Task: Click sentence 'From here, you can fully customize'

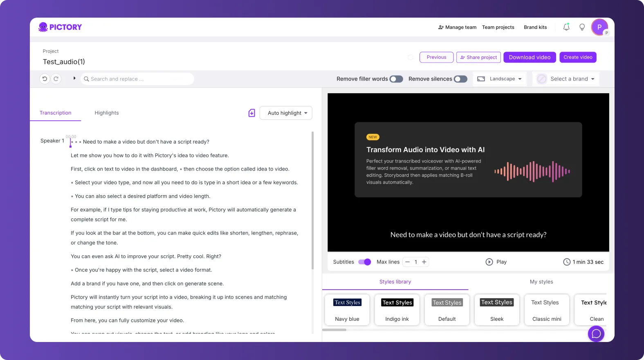Action: 127,320
